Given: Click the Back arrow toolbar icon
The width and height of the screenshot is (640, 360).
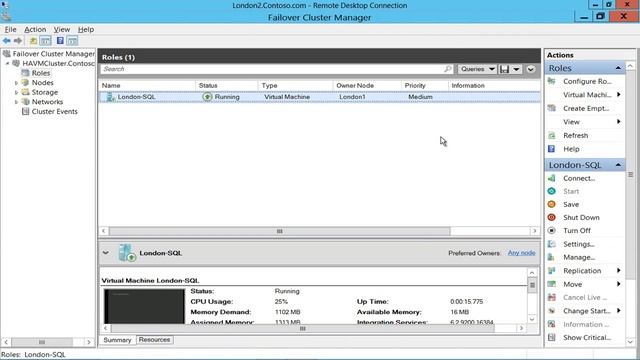Looking at the screenshot, I should pyautogui.click(x=7, y=41).
